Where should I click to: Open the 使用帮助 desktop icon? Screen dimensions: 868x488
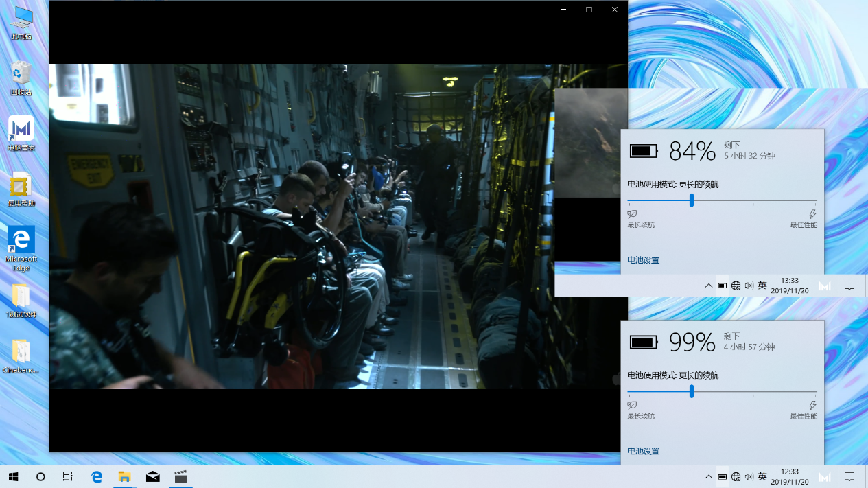point(21,190)
